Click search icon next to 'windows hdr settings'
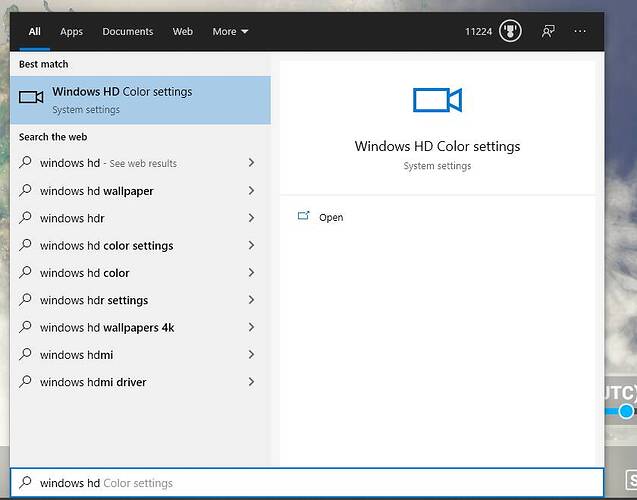This screenshot has height=500, width=637. pyautogui.click(x=25, y=299)
